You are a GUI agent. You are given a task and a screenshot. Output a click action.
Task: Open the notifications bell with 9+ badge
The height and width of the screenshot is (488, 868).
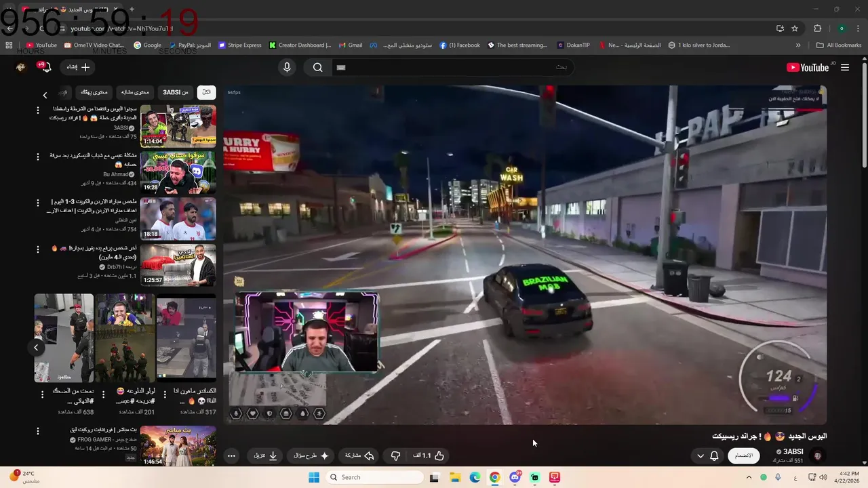[x=46, y=67]
